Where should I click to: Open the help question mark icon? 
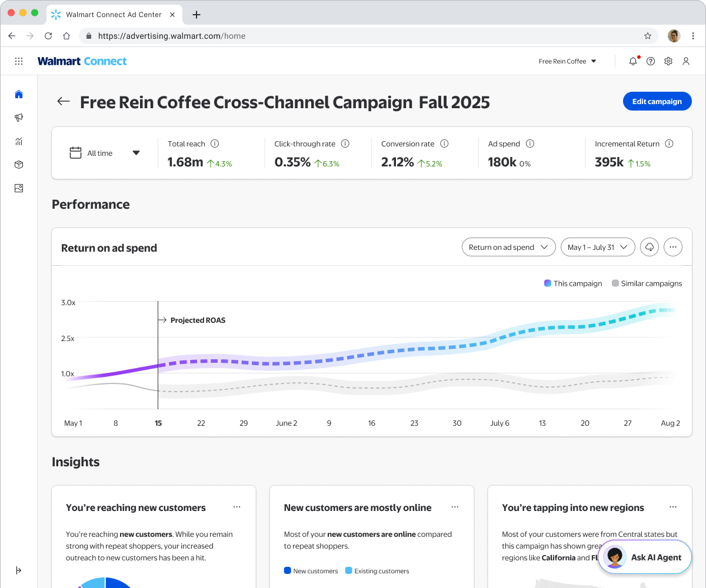tap(651, 61)
